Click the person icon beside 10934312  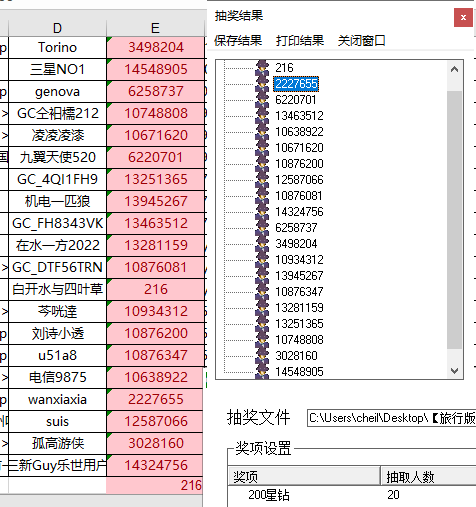262,260
